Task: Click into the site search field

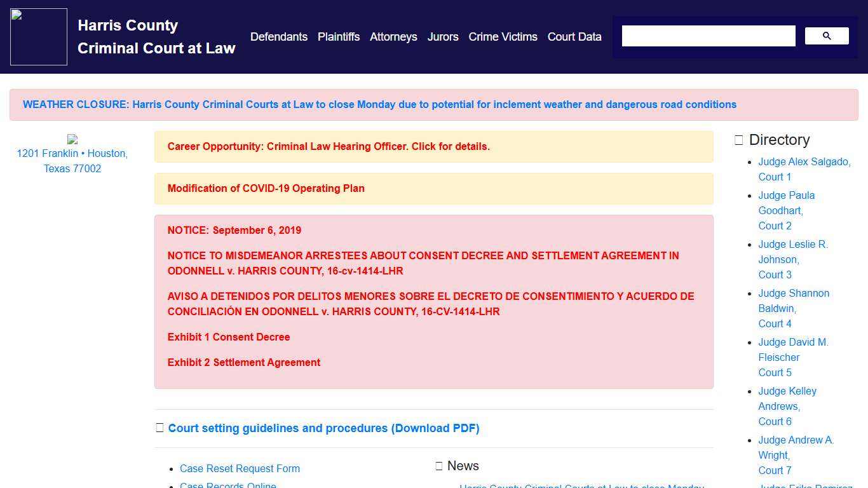Action: (708, 36)
